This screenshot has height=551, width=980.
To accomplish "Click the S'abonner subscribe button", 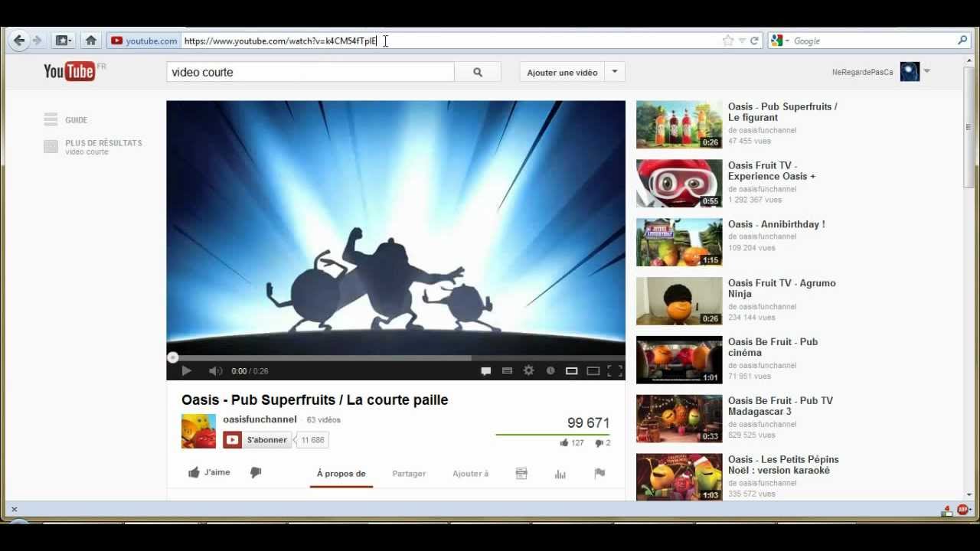I will (x=257, y=440).
